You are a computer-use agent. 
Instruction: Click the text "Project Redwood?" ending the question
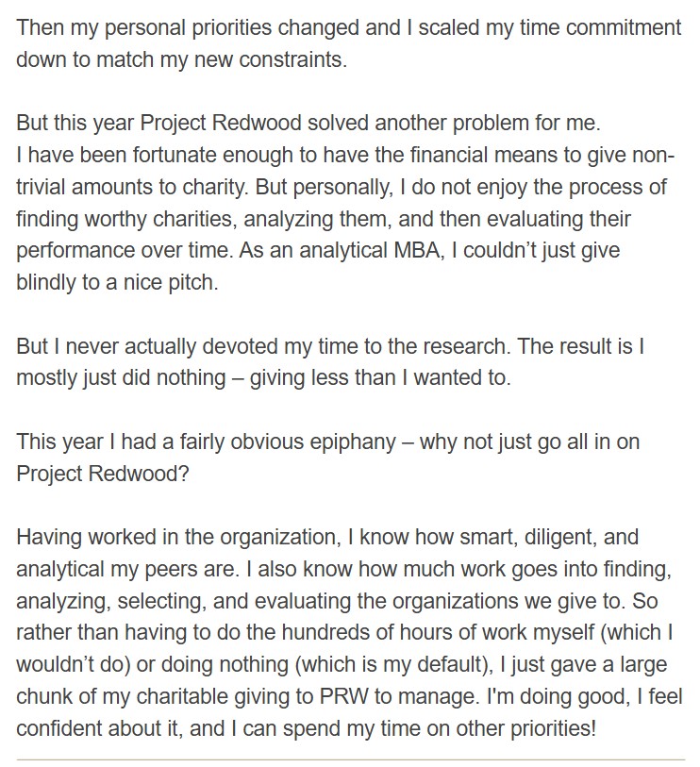tap(103, 474)
